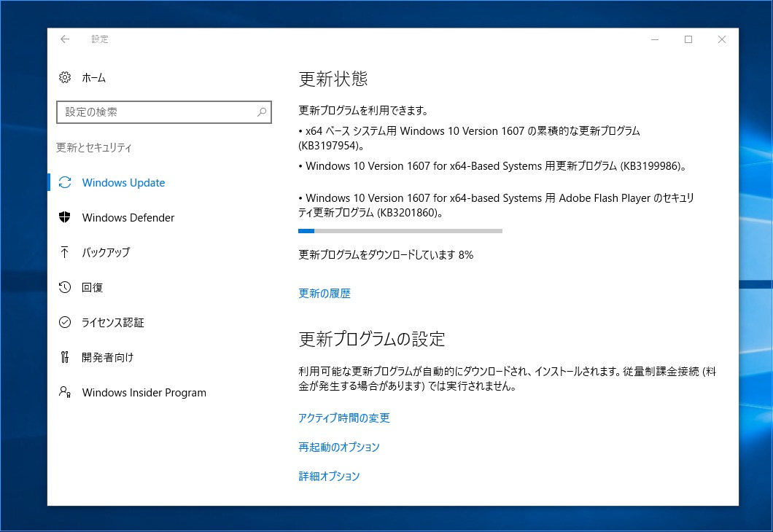Minimize the settings window
Viewport: 773px width, 532px height.
(x=655, y=39)
